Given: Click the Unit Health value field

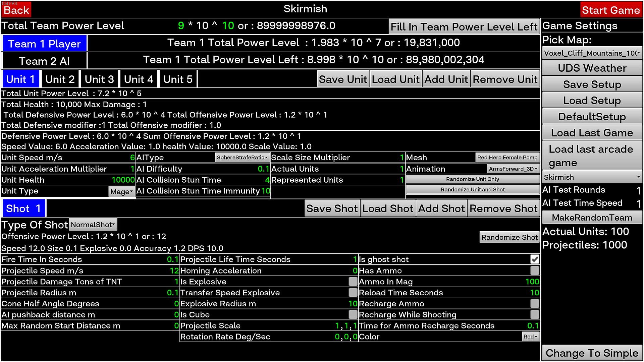Looking at the screenshot, I should (x=123, y=180).
